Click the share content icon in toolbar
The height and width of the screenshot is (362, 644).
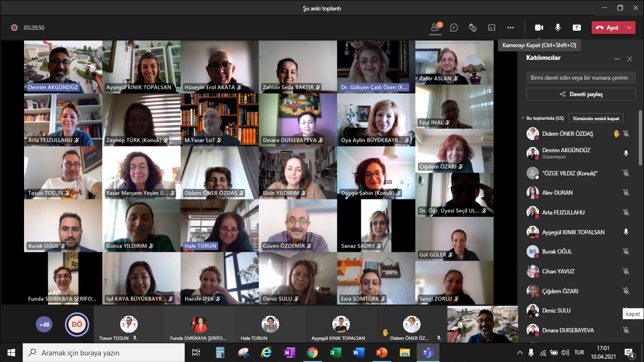(x=577, y=28)
